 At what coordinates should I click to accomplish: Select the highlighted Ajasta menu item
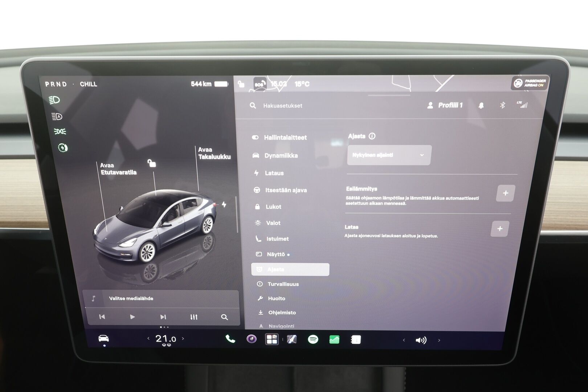290,269
